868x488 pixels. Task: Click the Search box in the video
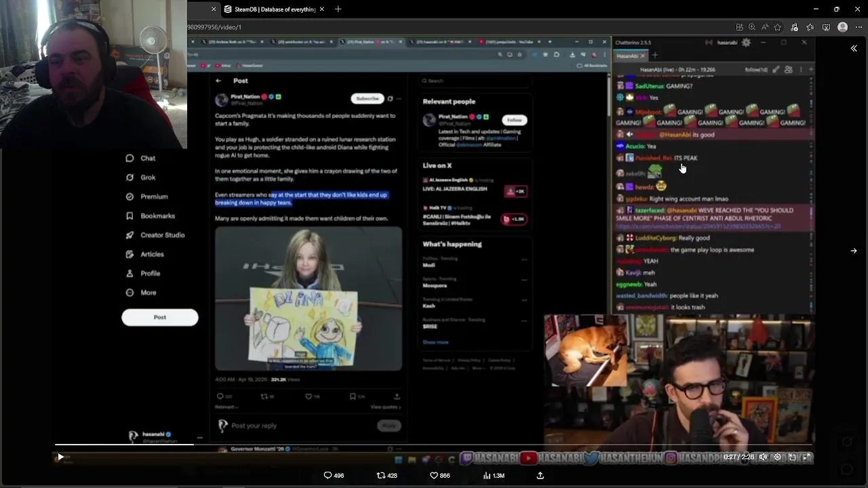475,81
